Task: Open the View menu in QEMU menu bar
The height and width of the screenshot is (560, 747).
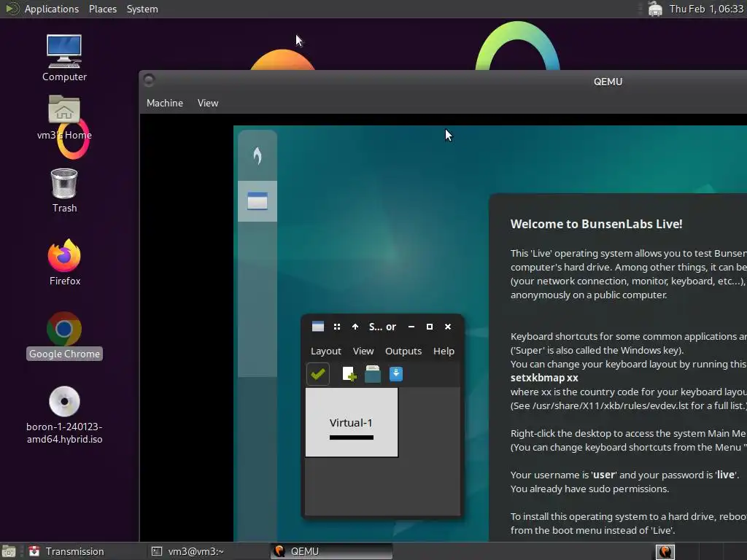Action: (208, 103)
